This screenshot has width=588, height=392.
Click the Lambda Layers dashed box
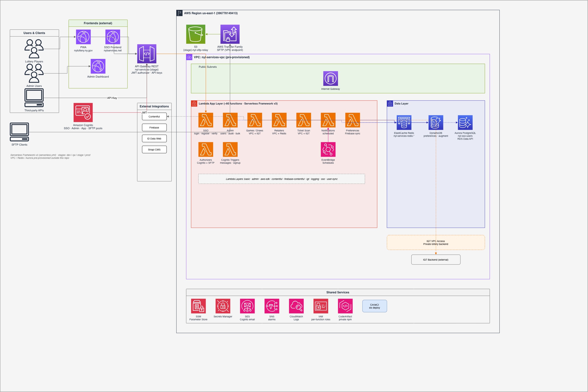(282, 179)
